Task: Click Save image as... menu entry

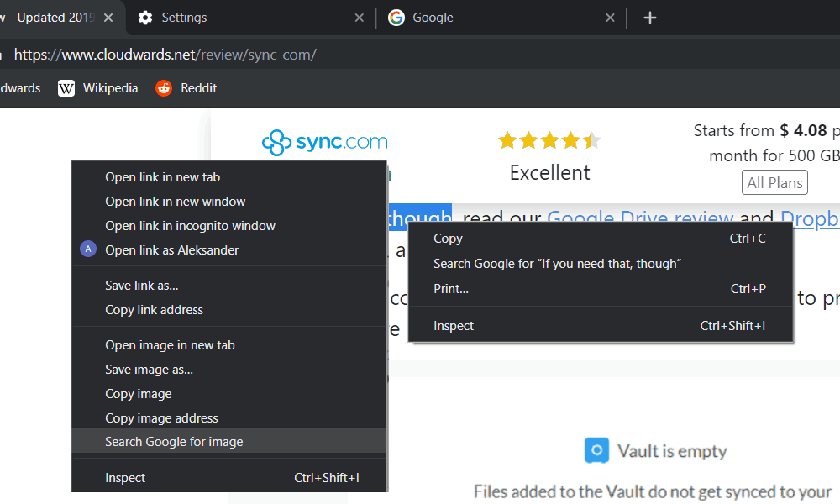Action: coord(149,370)
